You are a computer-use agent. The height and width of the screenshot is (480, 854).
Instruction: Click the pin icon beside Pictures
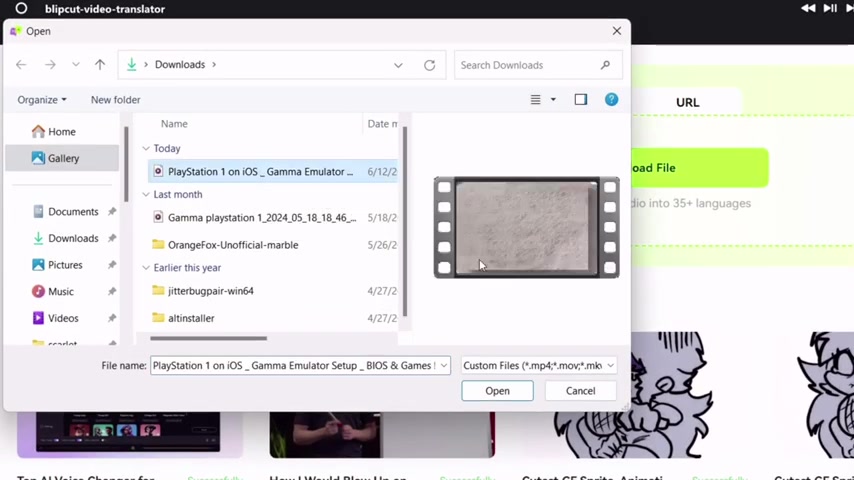click(x=112, y=265)
